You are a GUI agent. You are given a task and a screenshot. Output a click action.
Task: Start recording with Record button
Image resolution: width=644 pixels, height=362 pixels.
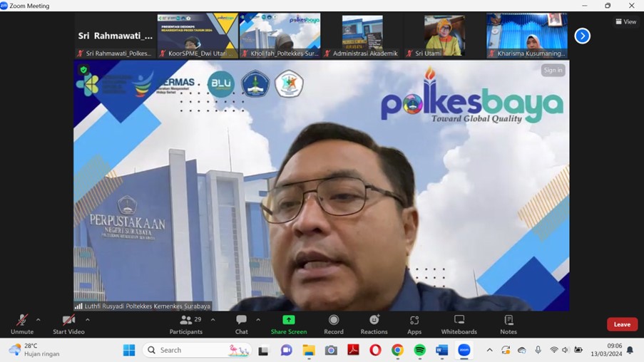pyautogui.click(x=334, y=324)
